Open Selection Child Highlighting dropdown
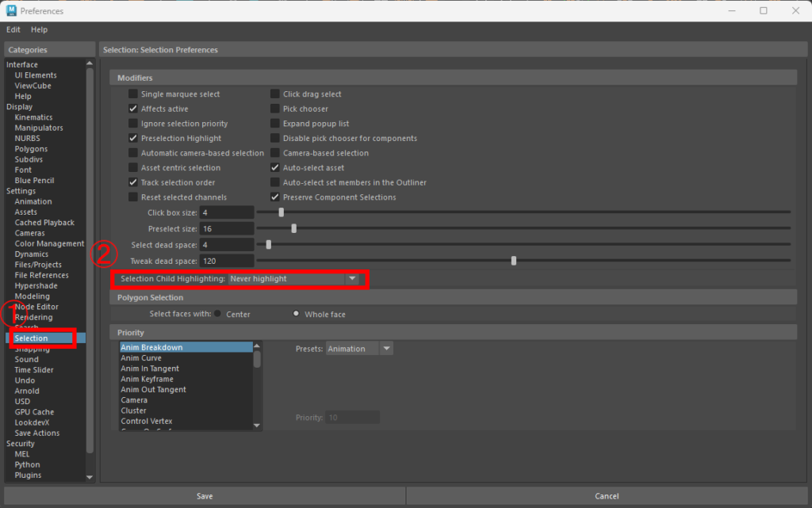This screenshot has height=508, width=812. click(x=293, y=279)
